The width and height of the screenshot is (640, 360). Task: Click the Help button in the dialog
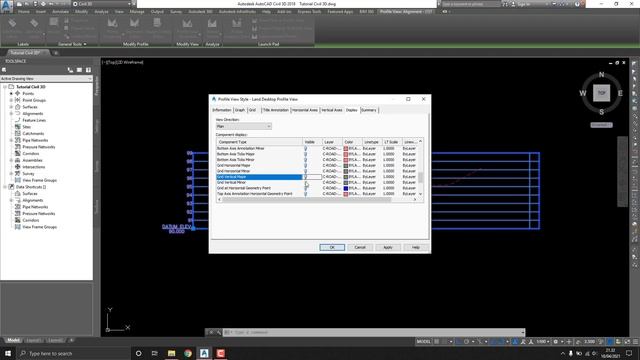pos(416,247)
